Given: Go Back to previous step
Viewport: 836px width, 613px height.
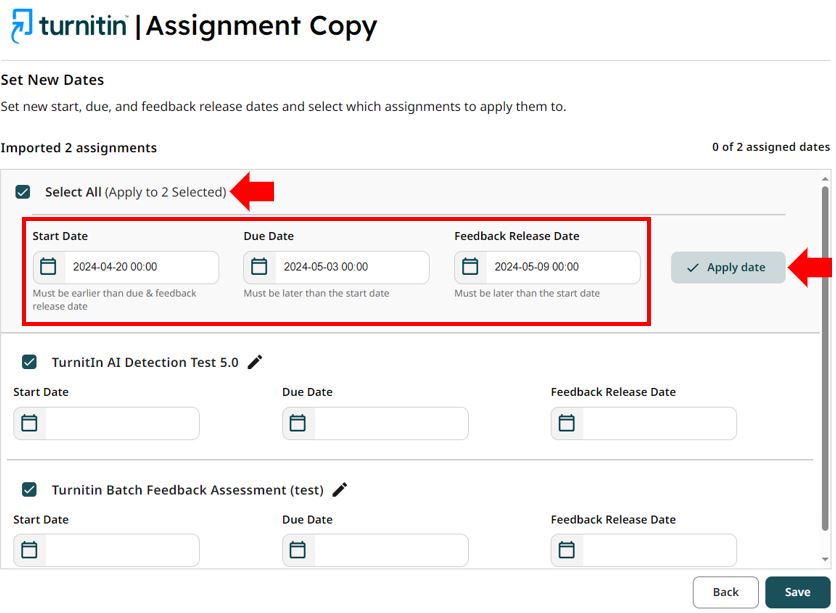Looking at the screenshot, I should [725, 592].
